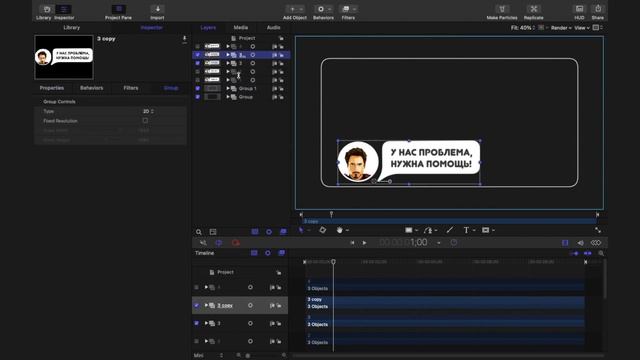This screenshot has width=640, height=360.
Task: Open the Render menu
Action: click(561, 28)
